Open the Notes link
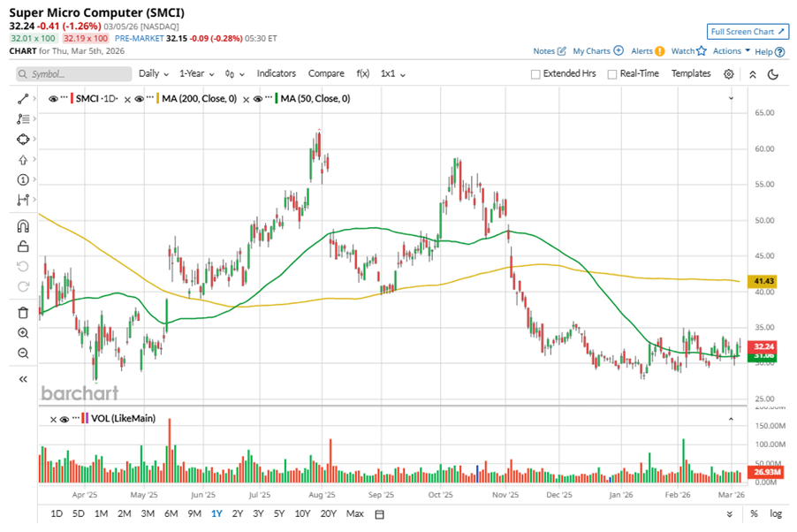The height and width of the screenshot is (532, 797). point(544,51)
